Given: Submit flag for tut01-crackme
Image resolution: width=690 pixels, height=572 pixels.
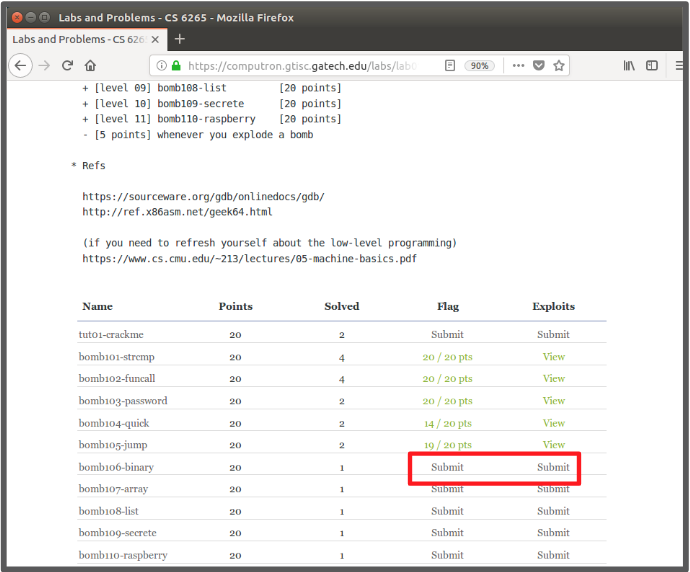Looking at the screenshot, I should click(447, 335).
